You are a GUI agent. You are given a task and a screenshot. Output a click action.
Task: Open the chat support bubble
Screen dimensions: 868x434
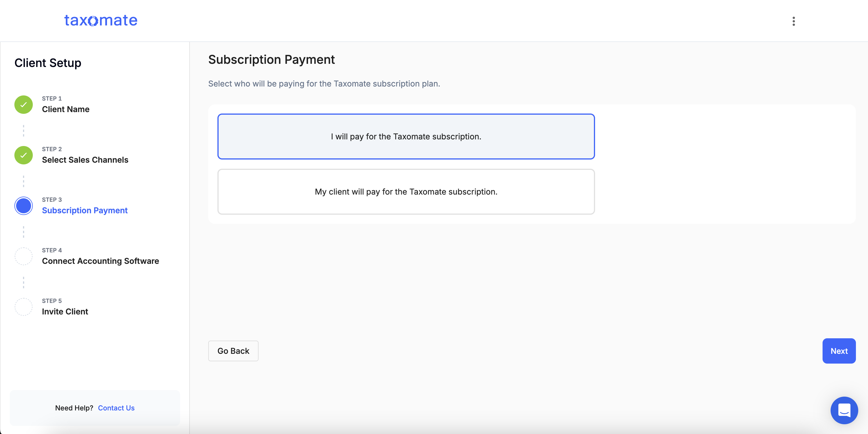pyautogui.click(x=844, y=410)
